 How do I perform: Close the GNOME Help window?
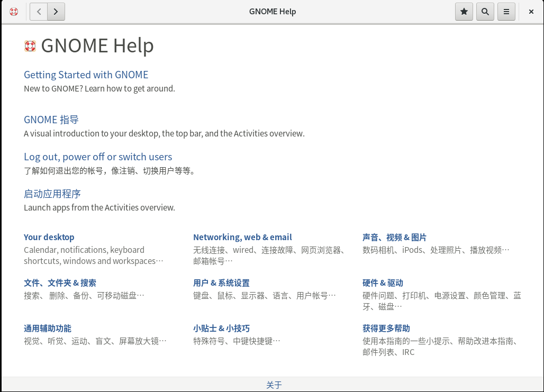click(531, 12)
